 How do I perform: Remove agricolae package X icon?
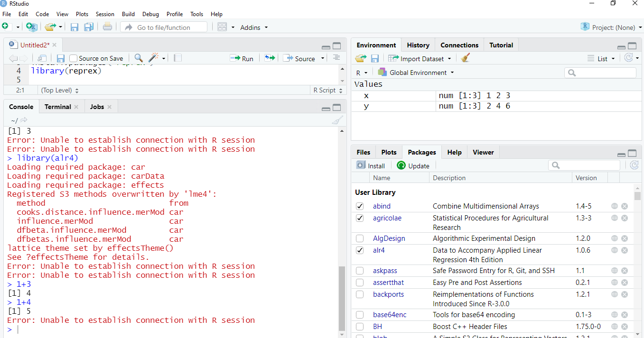625,218
